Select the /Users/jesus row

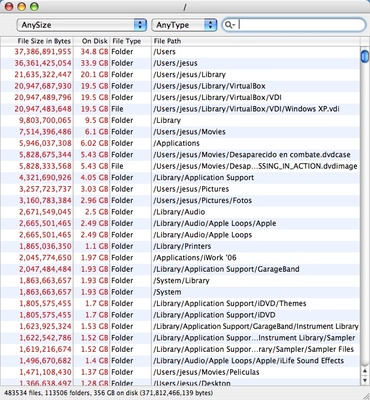click(x=180, y=63)
